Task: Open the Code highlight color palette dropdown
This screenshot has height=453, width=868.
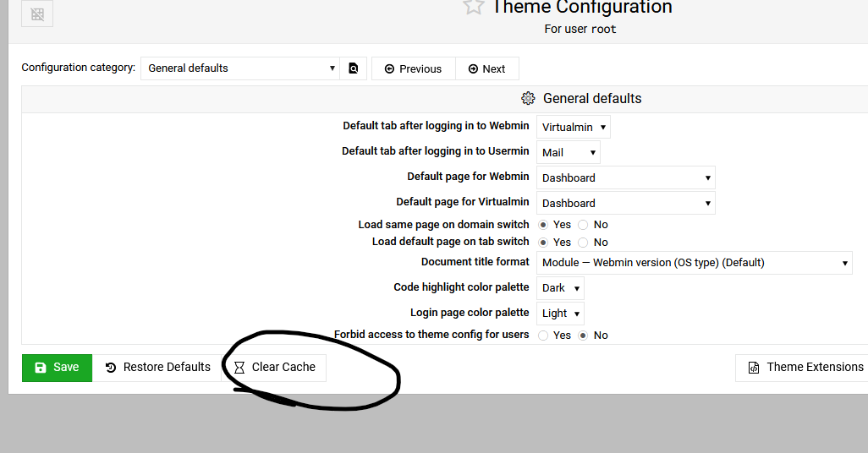Action: pyautogui.click(x=560, y=288)
